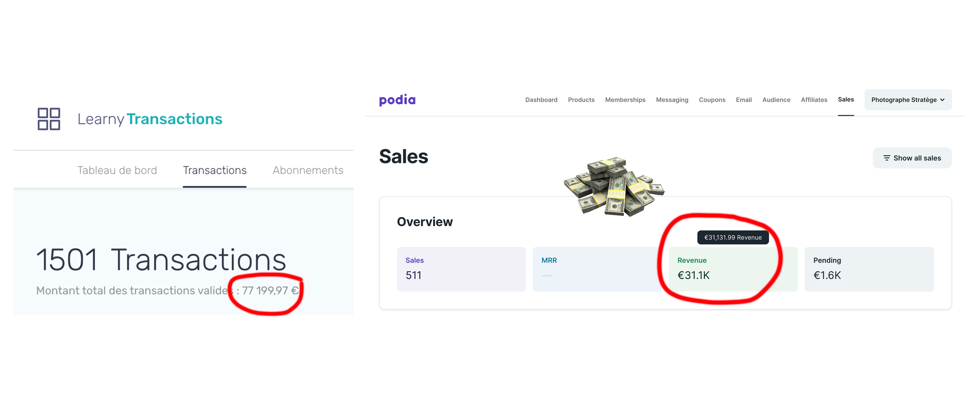Open the Coupons page
The height and width of the screenshot is (410, 980).
712,100
